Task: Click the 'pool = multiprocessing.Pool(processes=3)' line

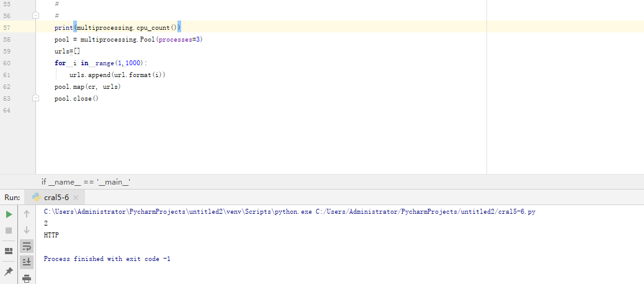Action: coord(129,40)
